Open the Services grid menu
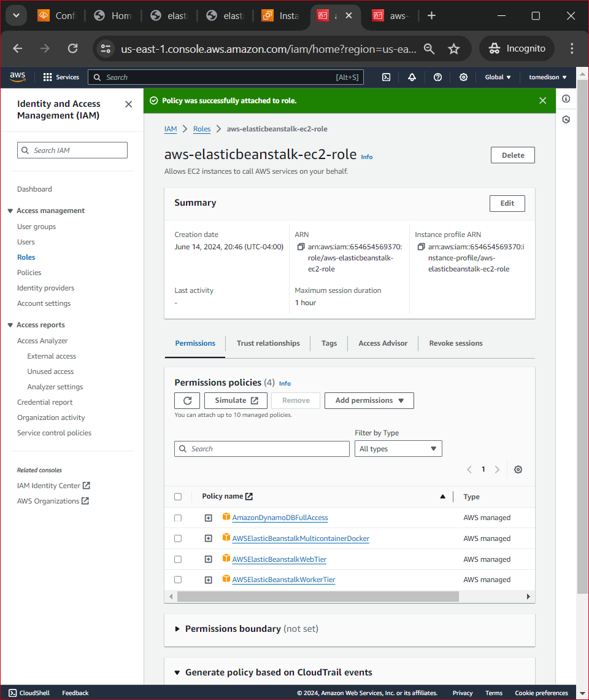This screenshot has height=700, width=589. (61, 77)
